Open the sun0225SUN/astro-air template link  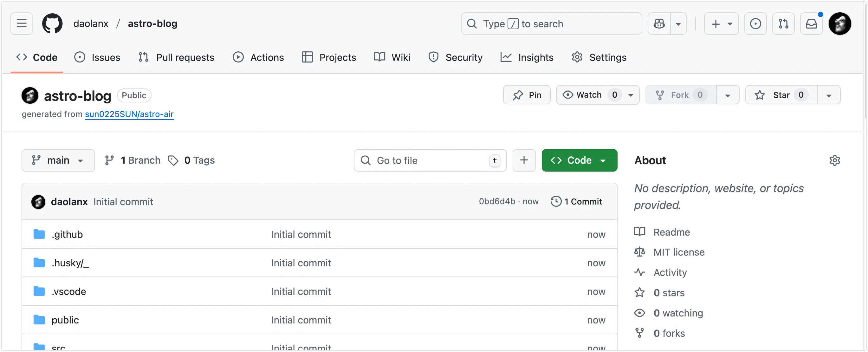click(x=129, y=114)
